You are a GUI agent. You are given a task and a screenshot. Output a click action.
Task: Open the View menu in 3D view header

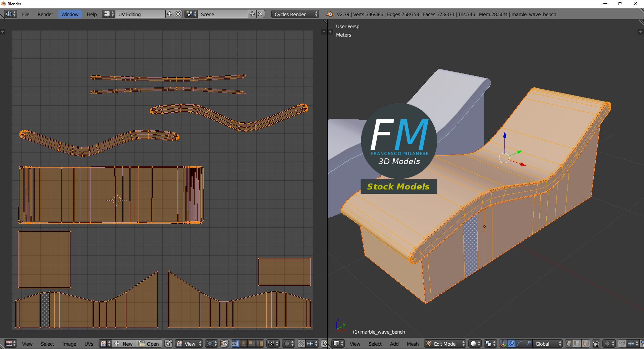click(x=355, y=344)
